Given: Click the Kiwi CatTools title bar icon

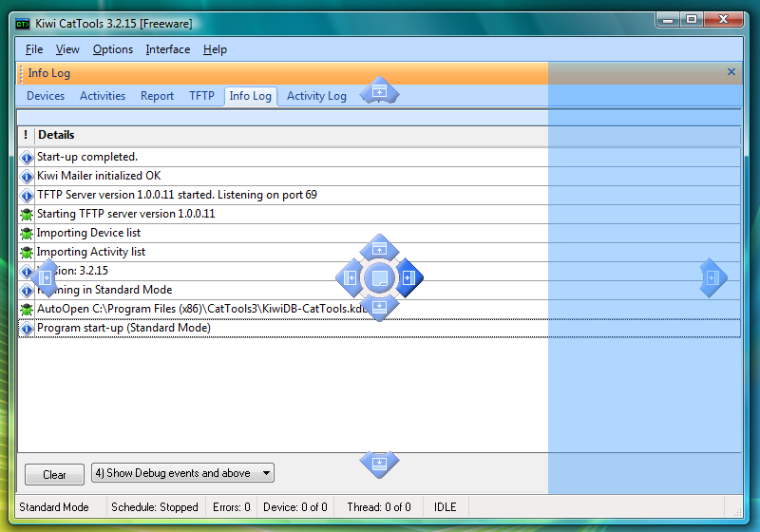Looking at the screenshot, I should tap(22, 24).
